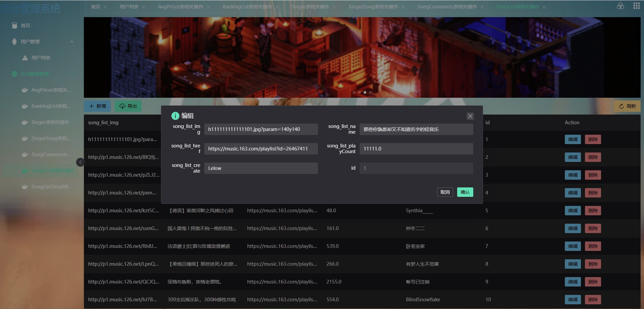Close the 首页 tab

click(x=105, y=7)
